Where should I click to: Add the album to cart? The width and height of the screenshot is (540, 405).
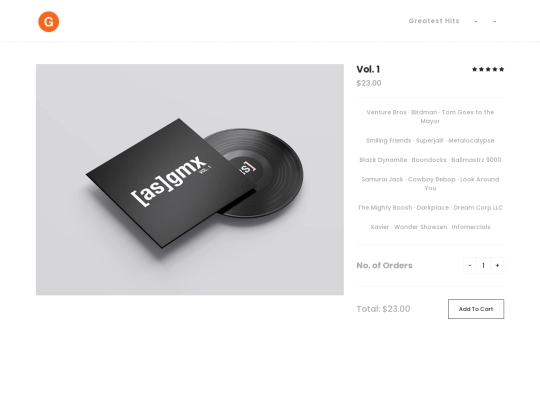[476, 309]
